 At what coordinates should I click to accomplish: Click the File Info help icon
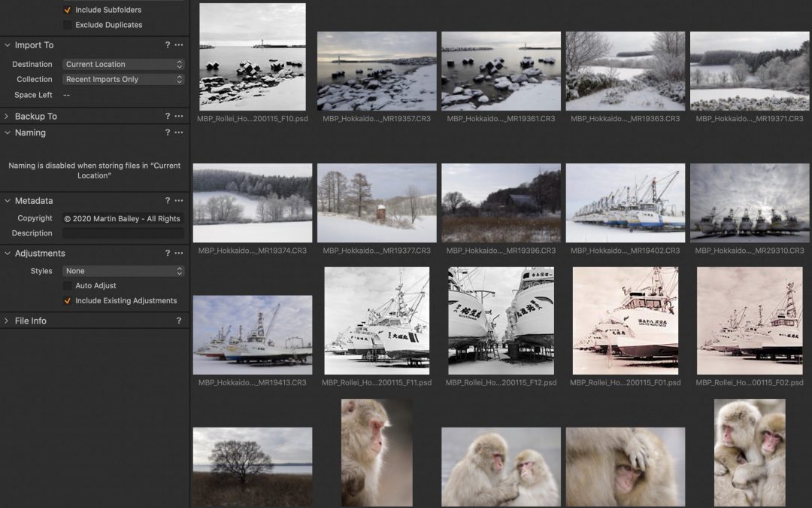click(178, 321)
